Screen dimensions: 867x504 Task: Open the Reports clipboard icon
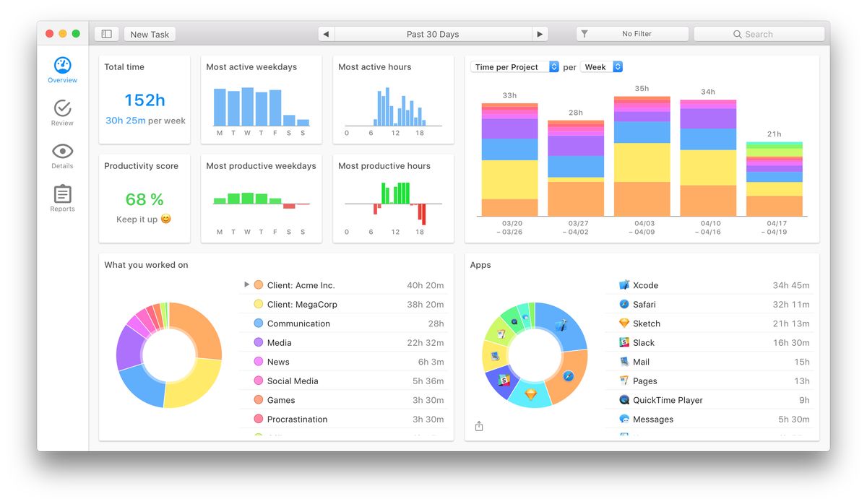pyautogui.click(x=62, y=194)
